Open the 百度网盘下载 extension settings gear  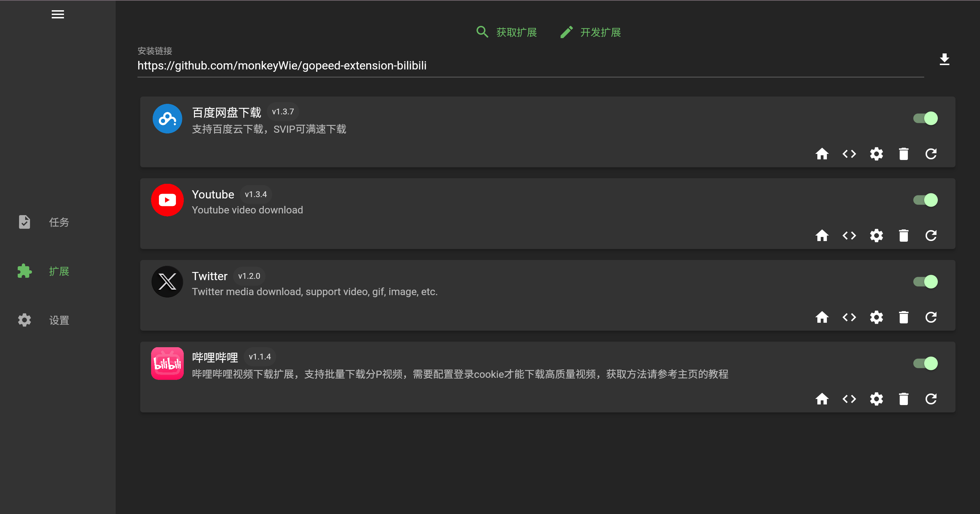pos(876,154)
